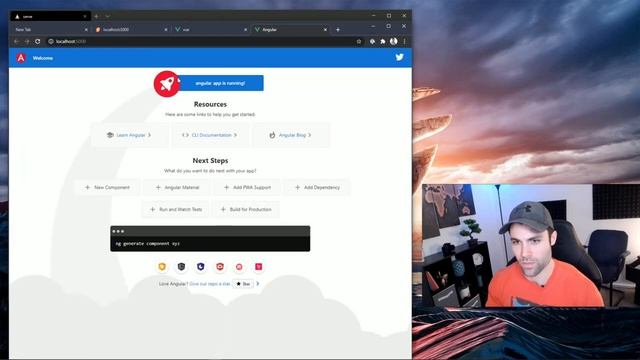Click the extension icon left of the puzzle piece

(x=372, y=41)
